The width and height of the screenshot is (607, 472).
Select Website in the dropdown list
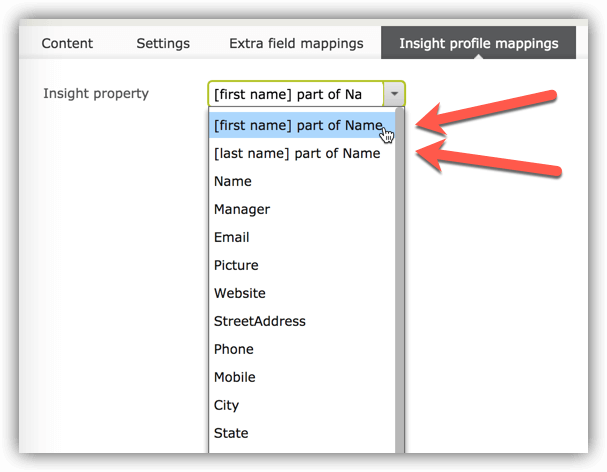pos(240,293)
